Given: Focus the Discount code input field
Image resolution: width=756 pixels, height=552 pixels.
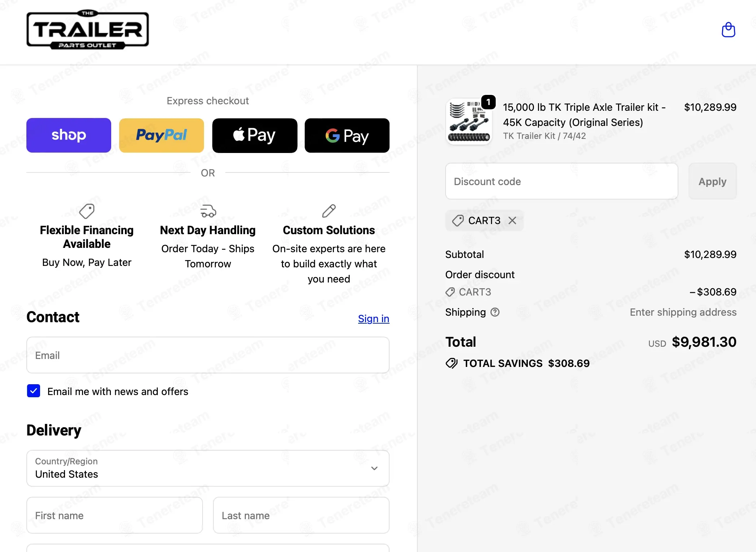Looking at the screenshot, I should [561, 181].
